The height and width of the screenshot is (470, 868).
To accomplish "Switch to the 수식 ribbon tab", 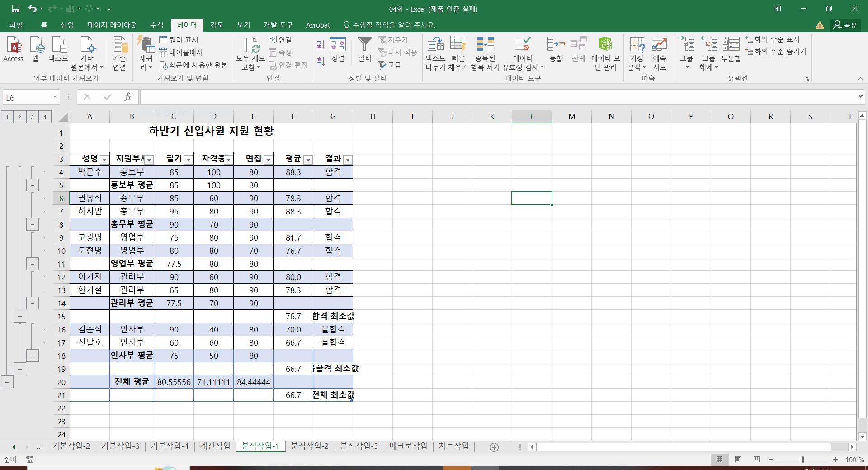I will (x=156, y=25).
